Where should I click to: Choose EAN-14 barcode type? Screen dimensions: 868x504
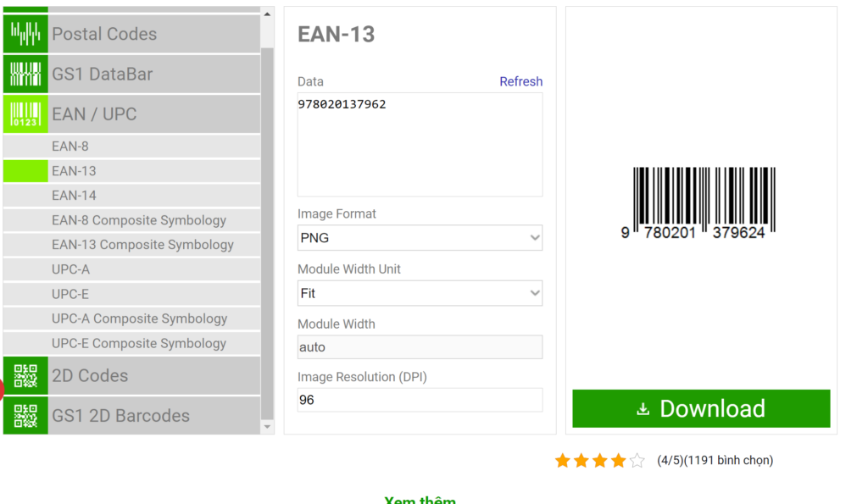131,196
